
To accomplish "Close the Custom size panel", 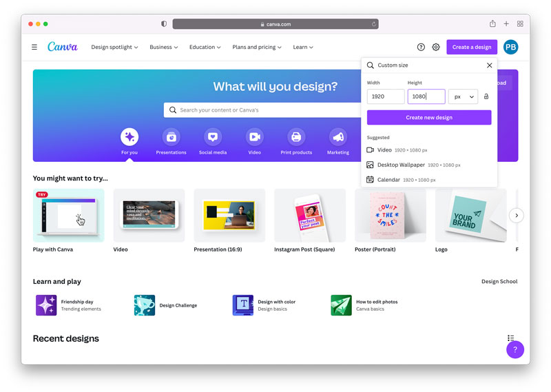I will (489, 65).
